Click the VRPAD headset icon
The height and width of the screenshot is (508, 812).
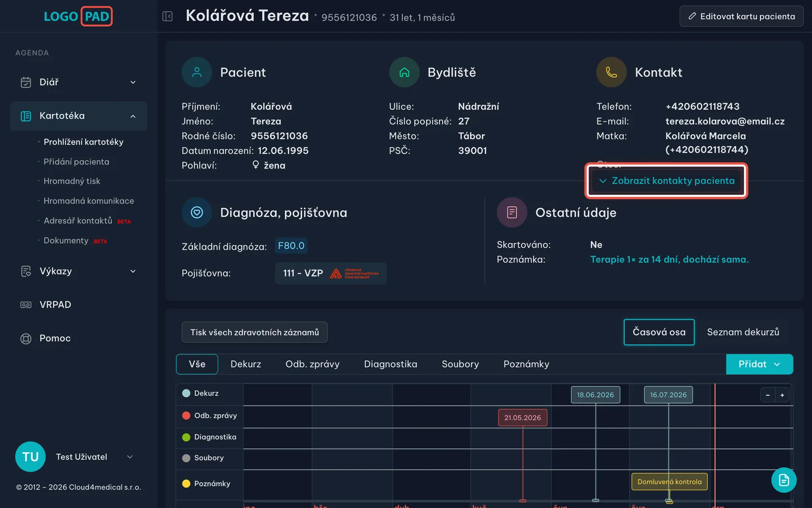tap(26, 305)
